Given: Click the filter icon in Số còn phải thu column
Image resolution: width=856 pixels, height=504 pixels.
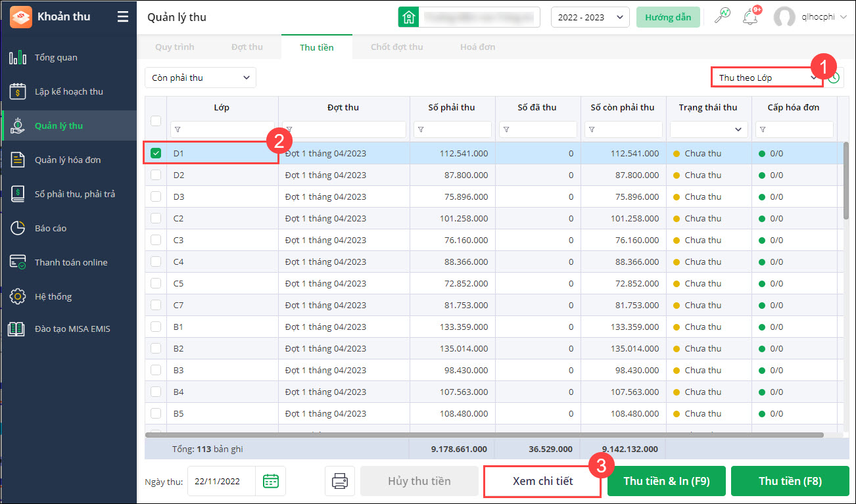Looking at the screenshot, I should point(592,129).
